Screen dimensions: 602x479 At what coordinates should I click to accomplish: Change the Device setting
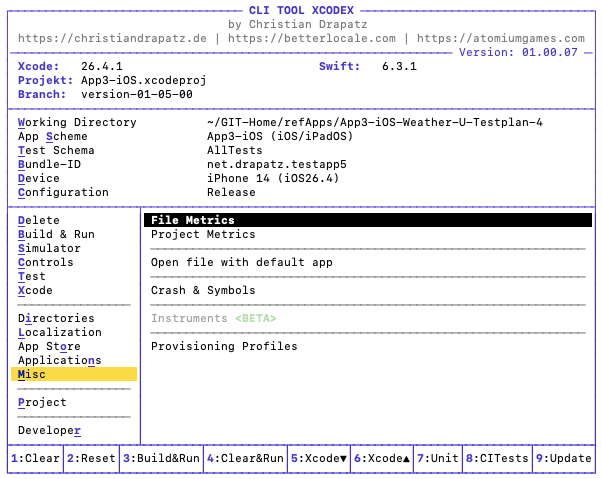[x=39, y=178]
